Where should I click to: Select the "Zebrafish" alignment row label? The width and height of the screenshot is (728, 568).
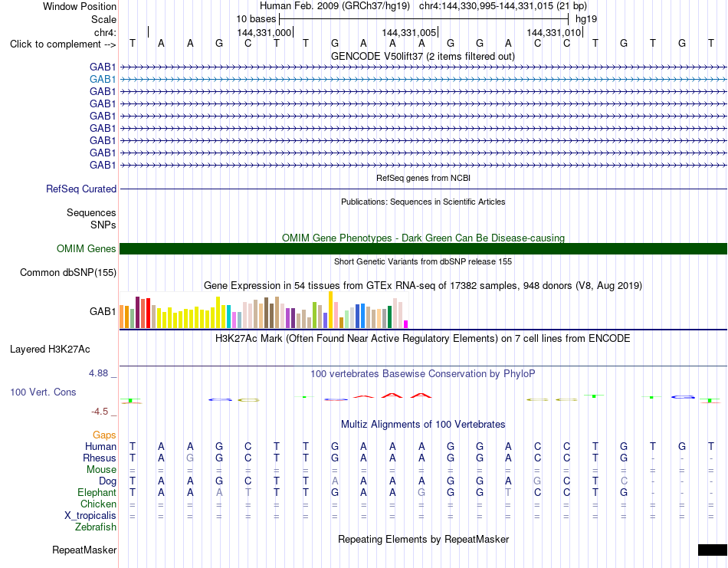point(96,527)
